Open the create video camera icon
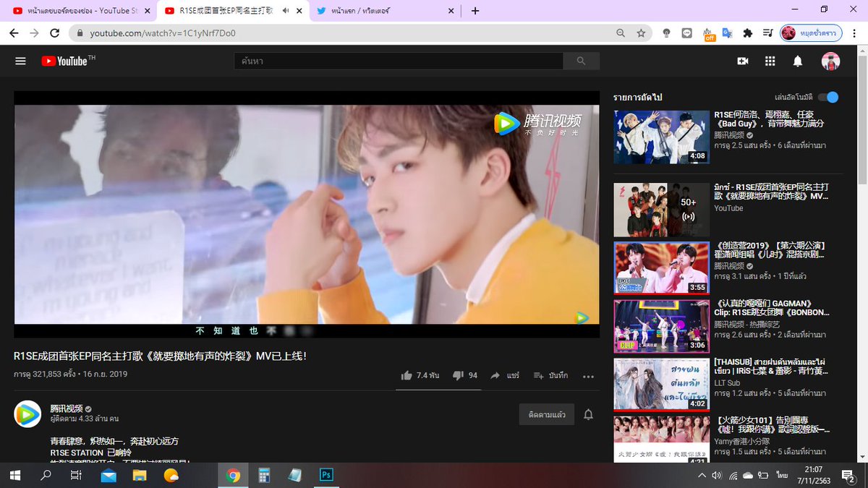Viewport: 868px width, 488px height. tap(742, 61)
